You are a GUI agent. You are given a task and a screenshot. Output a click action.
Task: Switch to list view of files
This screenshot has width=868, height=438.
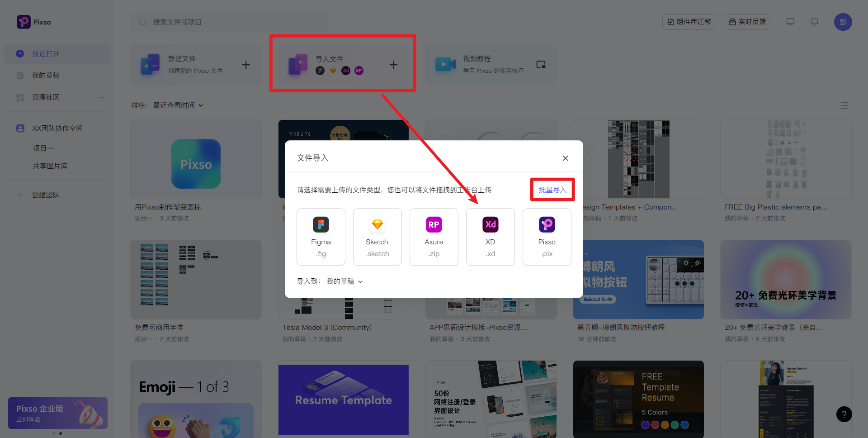(x=844, y=105)
